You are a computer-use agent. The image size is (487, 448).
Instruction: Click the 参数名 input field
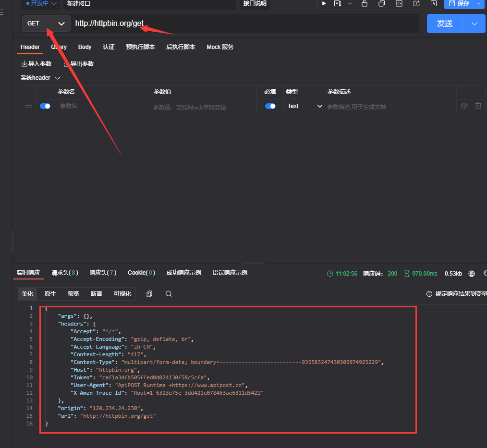(103, 106)
